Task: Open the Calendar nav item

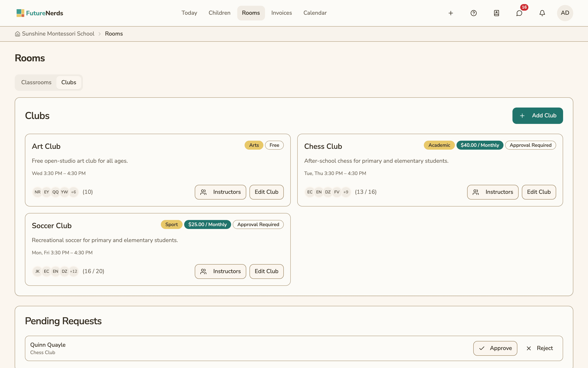Action: coord(315,13)
